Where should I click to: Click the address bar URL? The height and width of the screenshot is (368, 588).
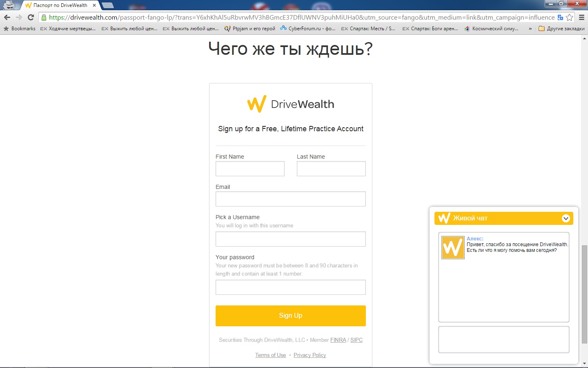[302, 17]
